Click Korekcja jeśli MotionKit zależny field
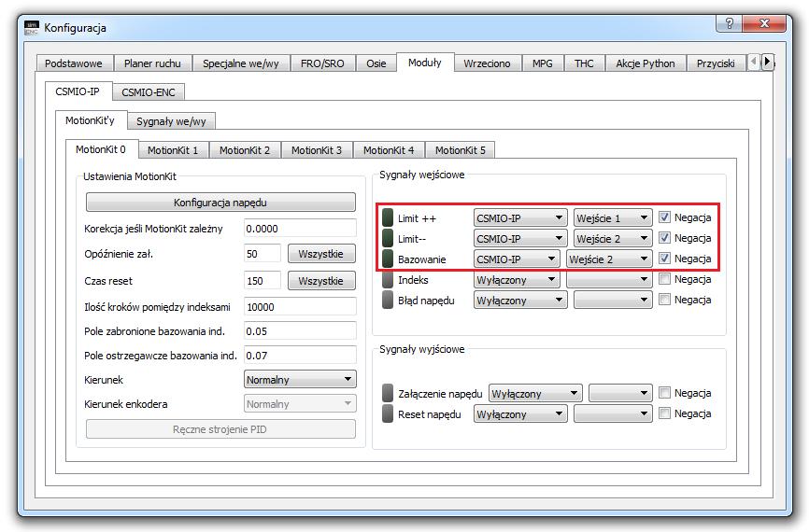 pyautogui.click(x=300, y=229)
